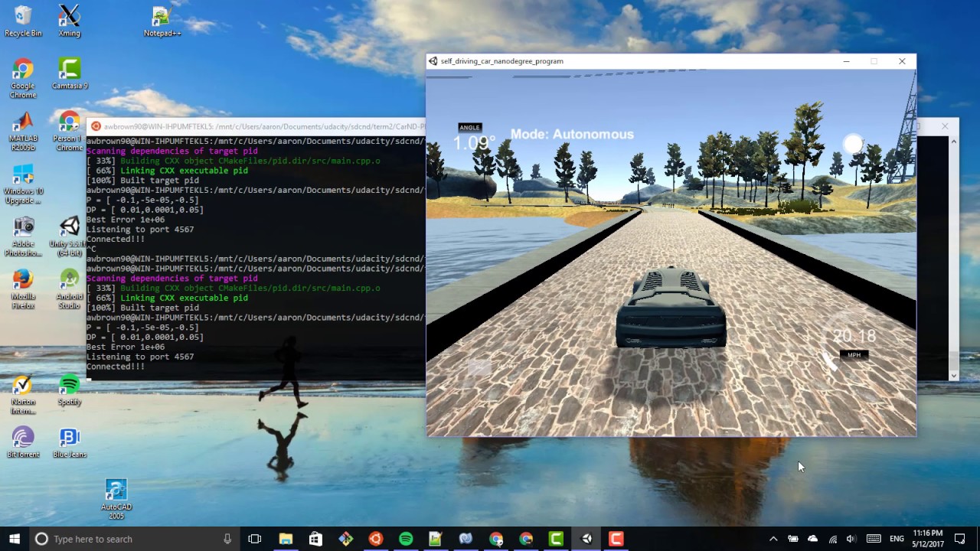Viewport: 980px width, 551px height.
Task: Launch the Camtasia 9 desktop shortcut
Action: click(69, 73)
